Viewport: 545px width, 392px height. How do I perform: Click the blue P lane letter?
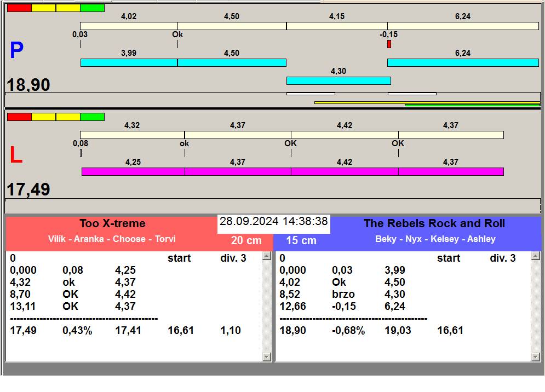point(16,50)
